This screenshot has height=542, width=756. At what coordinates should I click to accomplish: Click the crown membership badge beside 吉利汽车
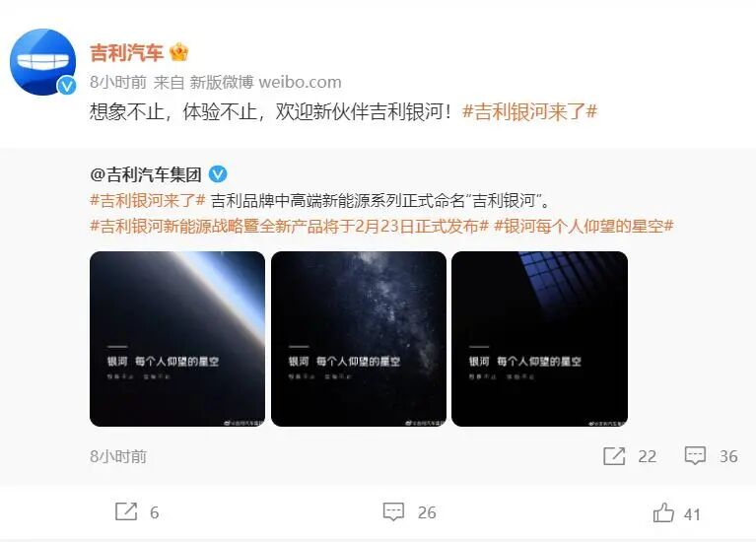point(178,52)
